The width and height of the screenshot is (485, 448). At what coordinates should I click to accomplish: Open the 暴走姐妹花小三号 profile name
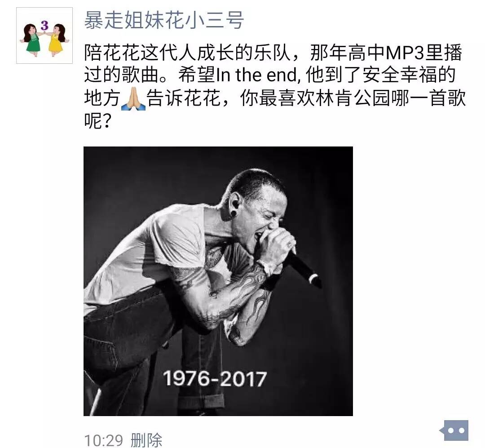click(x=164, y=20)
